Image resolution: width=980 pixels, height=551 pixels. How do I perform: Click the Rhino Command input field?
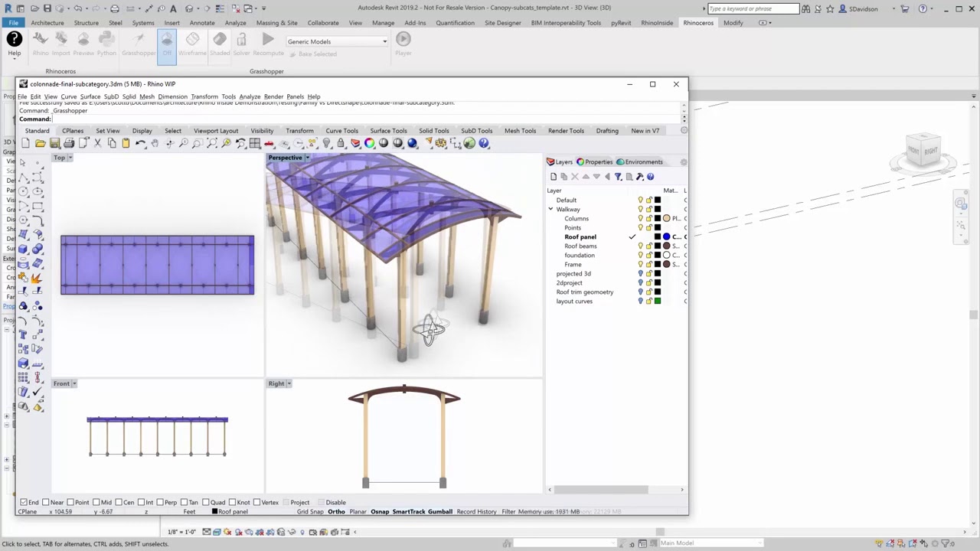click(366, 119)
